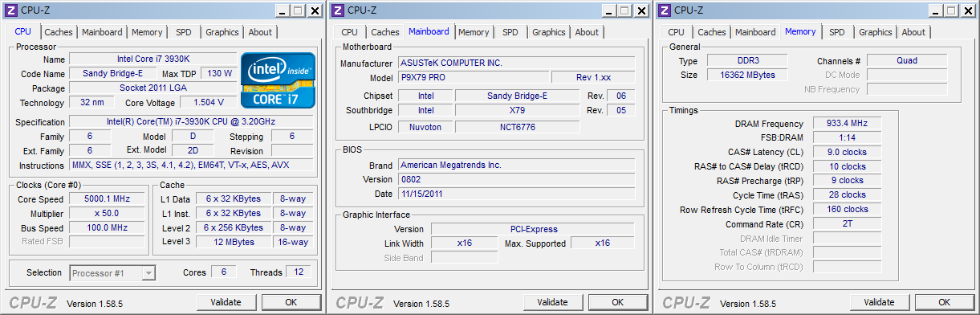
Task: Click Validate button in the Mainboard window
Action: click(552, 302)
